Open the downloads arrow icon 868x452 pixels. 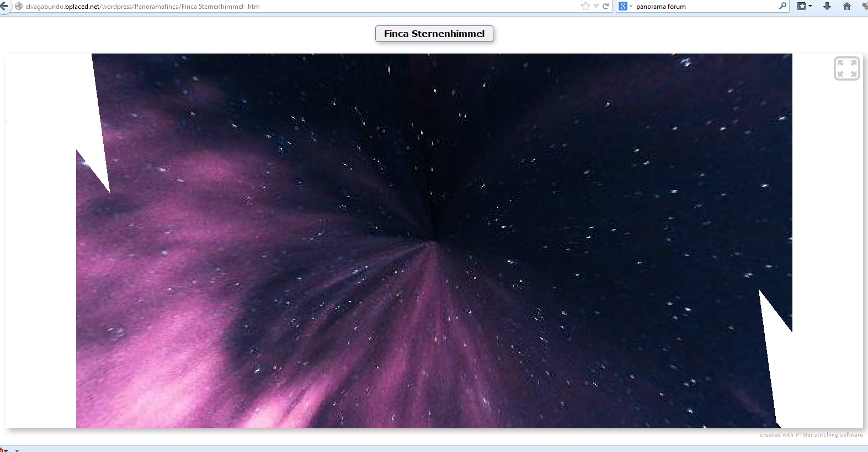point(827,6)
